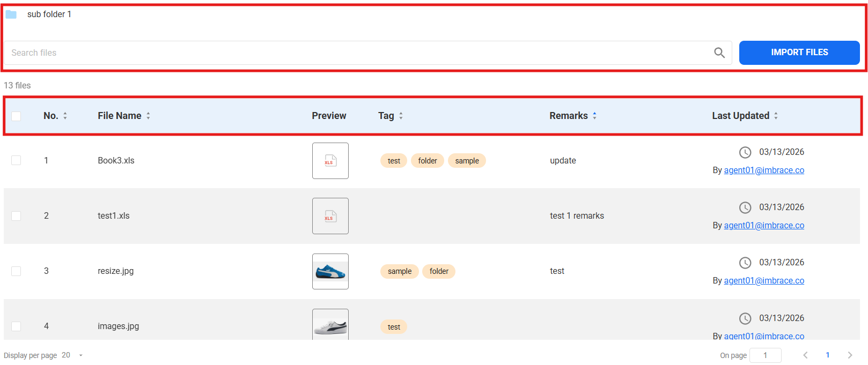The width and height of the screenshot is (868, 365).
Task: Sort by Last Updated arrows
Action: pyautogui.click(x=776, y=116)
